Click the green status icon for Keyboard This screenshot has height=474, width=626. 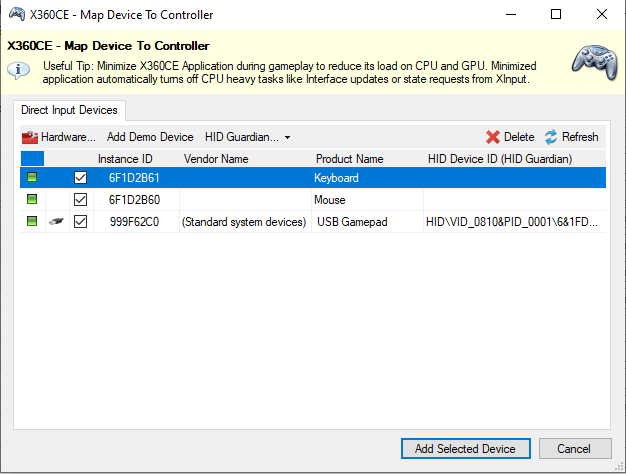[x=32, y=178]
